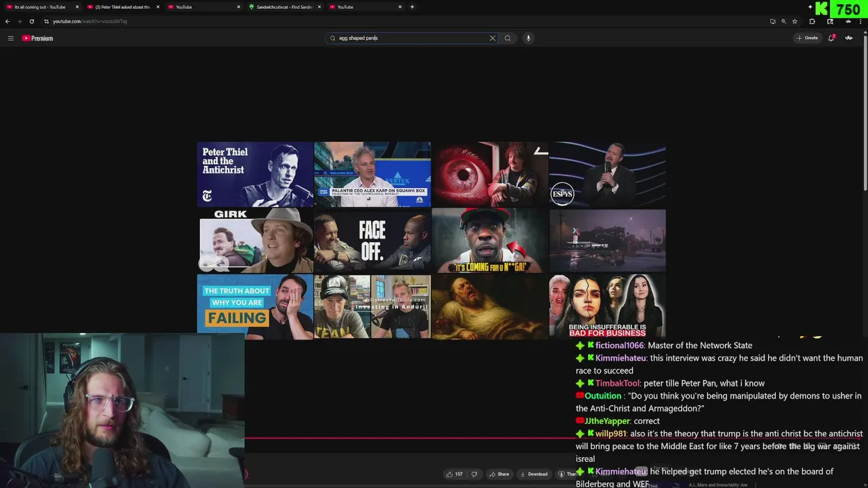Open the 'FACE OFF.' video thumbnail
This screenshot has width=868, height=488.
(372, 241)
